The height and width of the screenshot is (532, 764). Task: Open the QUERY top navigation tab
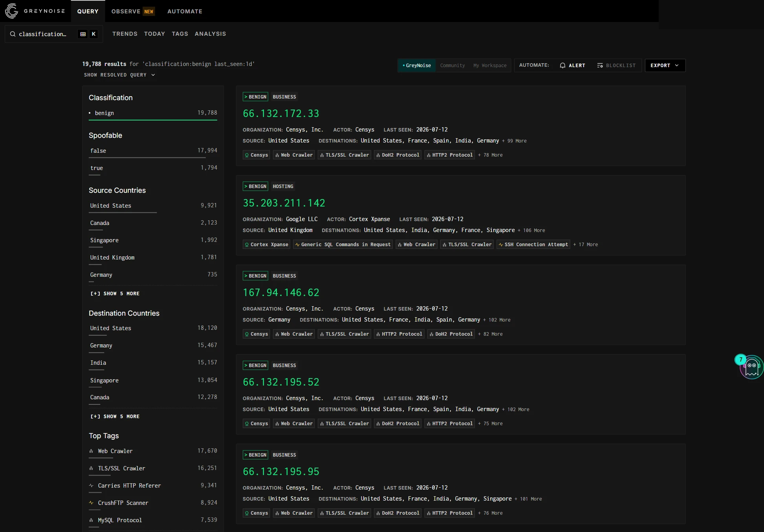pyautogui.click(x=88, y=11)
